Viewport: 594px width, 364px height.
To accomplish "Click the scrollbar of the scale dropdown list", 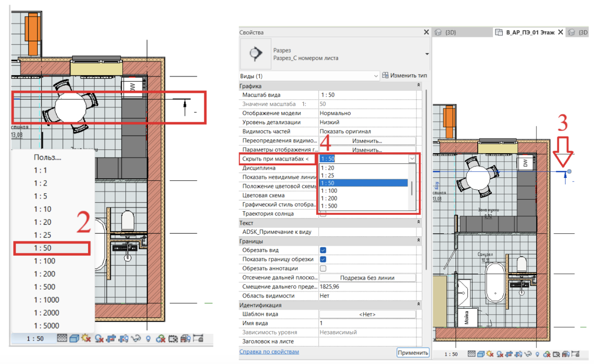I will [x=412, y=187].
